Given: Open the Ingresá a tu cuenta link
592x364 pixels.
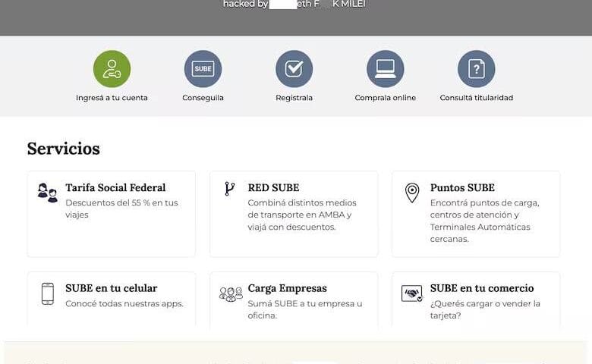Looking at the screenshot, I should (x=112, y=98).
